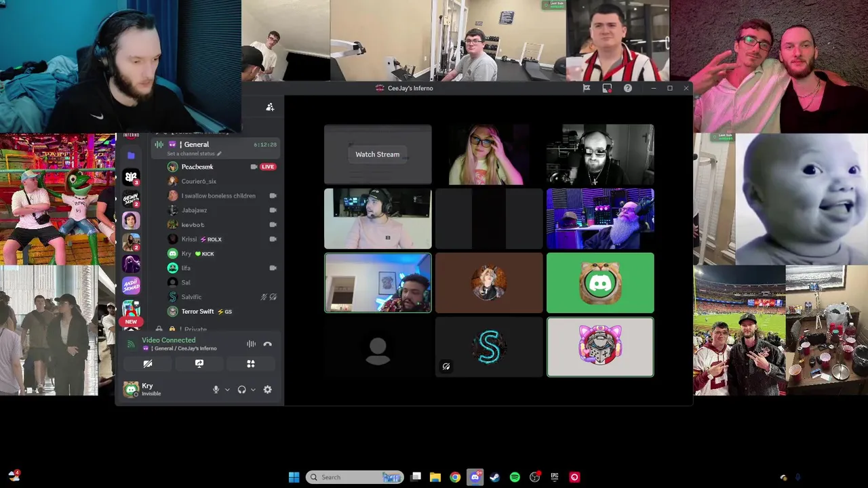Image resolution: width=868 pixels, height=488 pixels.
Task: Click the LIVE badge next to Peachesmk
Action: 268,167
